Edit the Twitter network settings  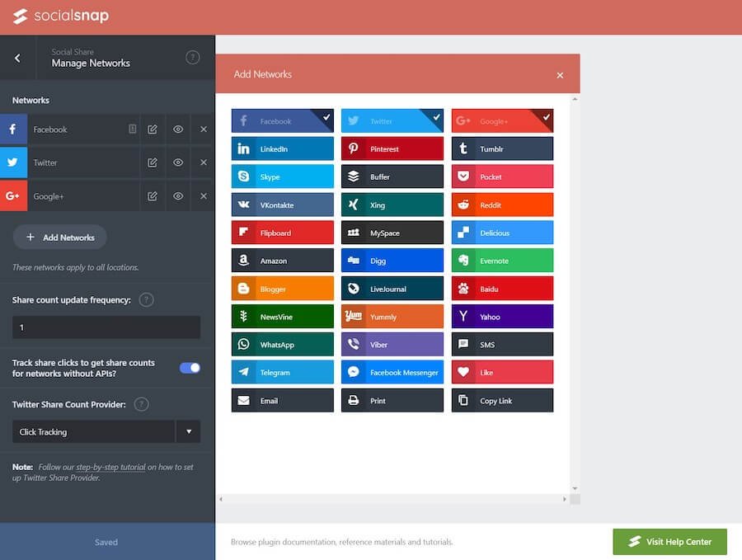click(x=153, y=162)
